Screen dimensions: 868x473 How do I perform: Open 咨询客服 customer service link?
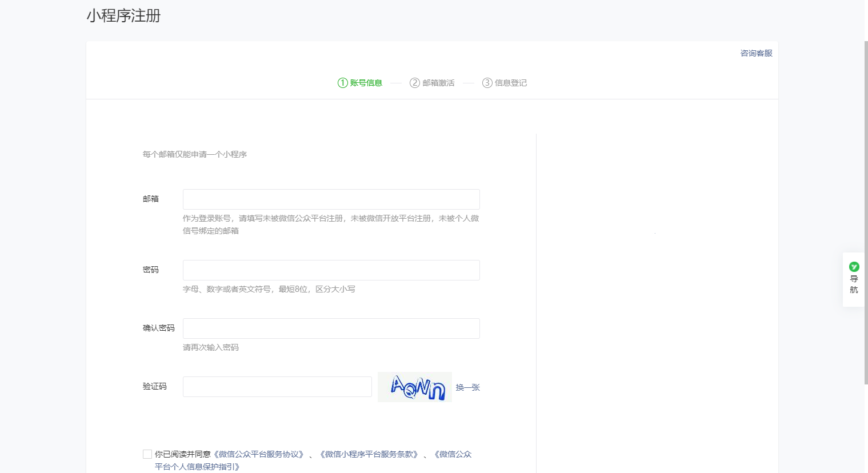(x=756, y=53)
